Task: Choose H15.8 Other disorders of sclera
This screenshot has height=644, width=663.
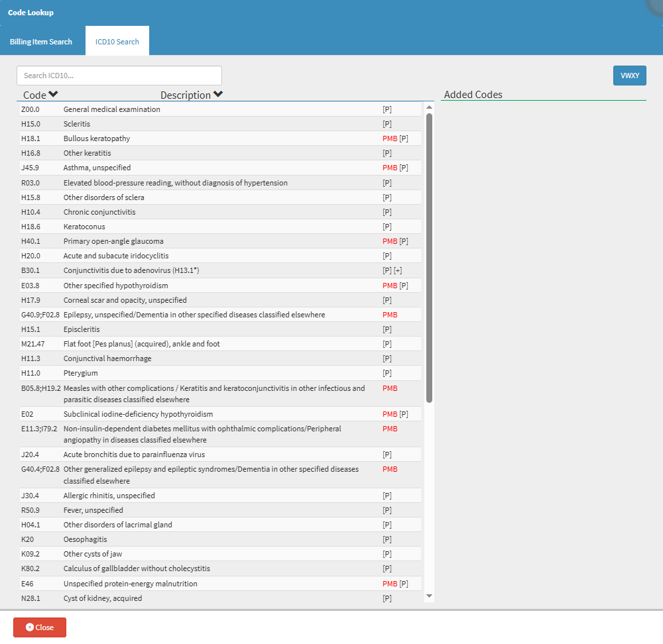Action: pyautogui.click(x=220, y=197)
